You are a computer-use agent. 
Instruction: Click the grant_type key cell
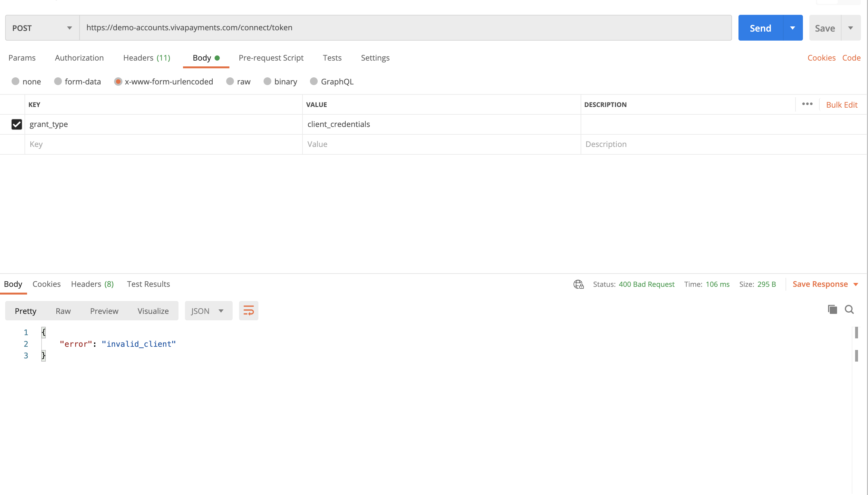click(163, 124)
